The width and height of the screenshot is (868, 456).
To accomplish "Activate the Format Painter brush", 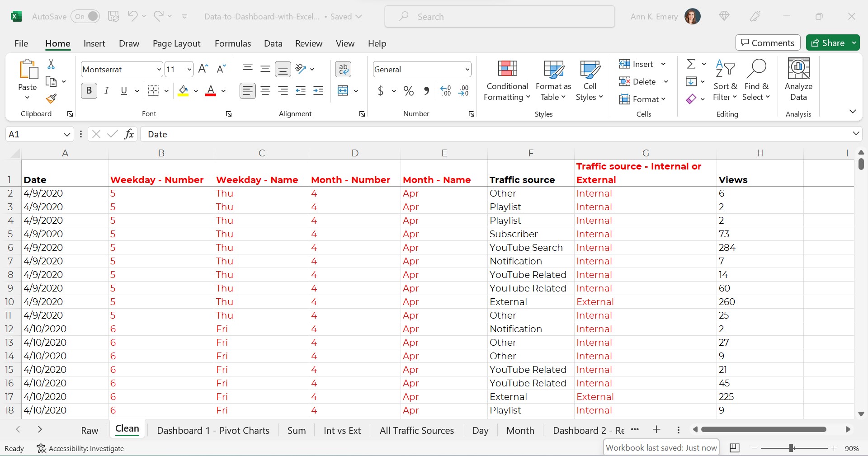I will click(51, 99).
